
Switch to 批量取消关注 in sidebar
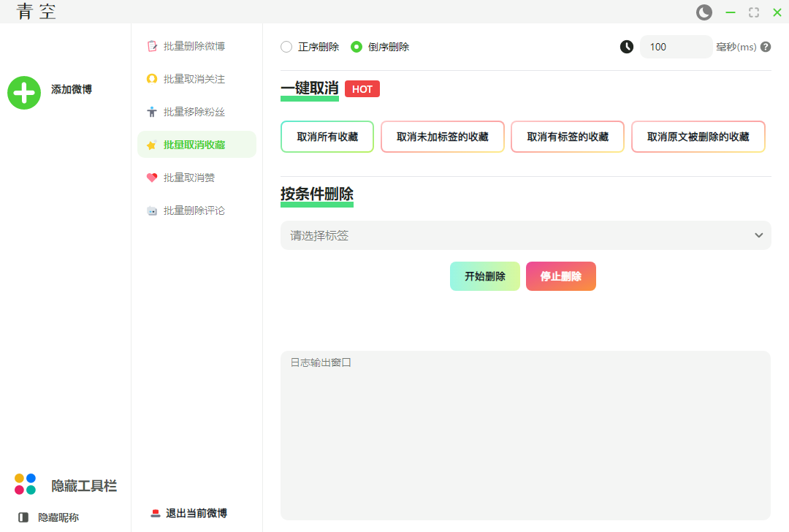pyautogui.click(x=194, y=79)
